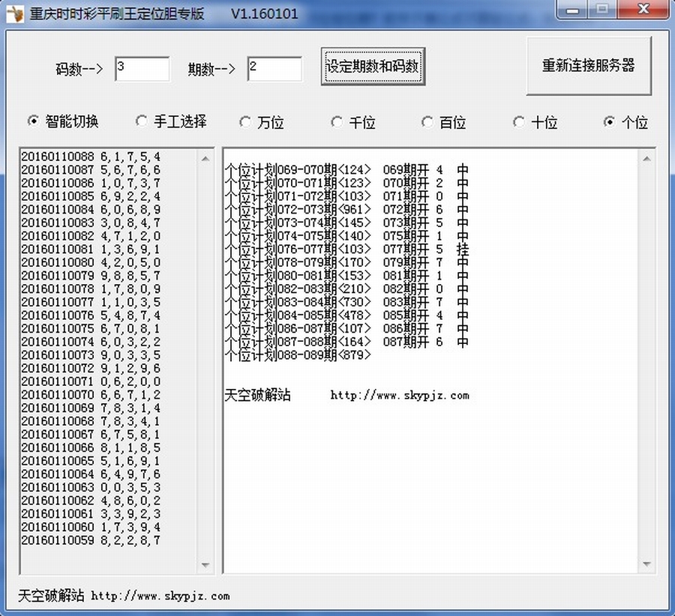Click the plan results panel's scroll-up arrow
Viewport: 675px width, 616px height.
coord(646,158)
